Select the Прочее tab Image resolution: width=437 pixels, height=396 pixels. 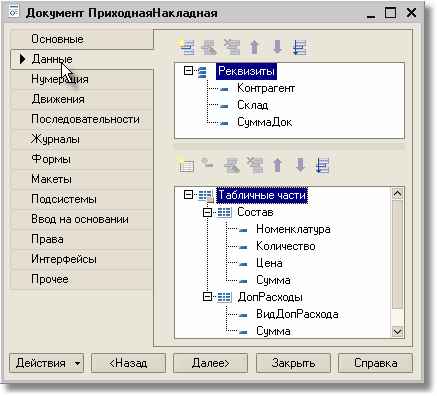(82, 279)
